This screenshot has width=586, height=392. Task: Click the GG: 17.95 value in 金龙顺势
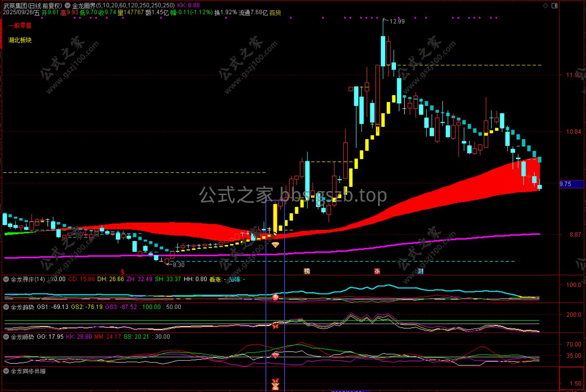click(x=50, y=337)
